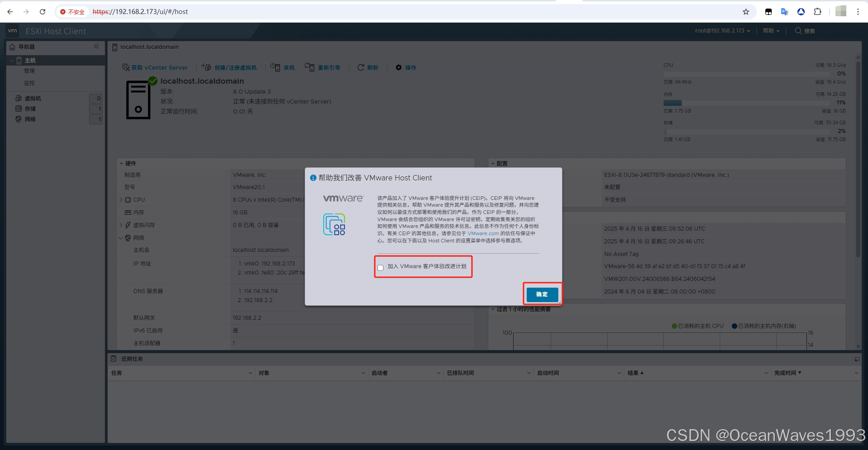Click the 搜索 search field
This screenshot has width=868, height=450.
point(805,31)
